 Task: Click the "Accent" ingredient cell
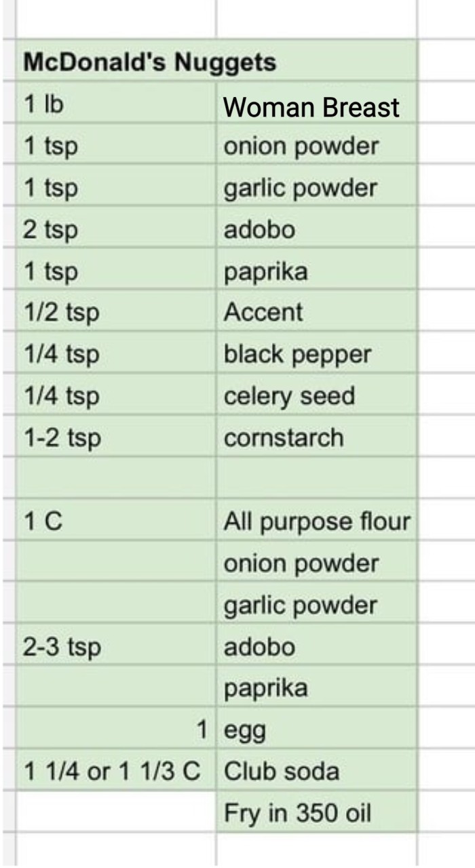click(316, 313)
